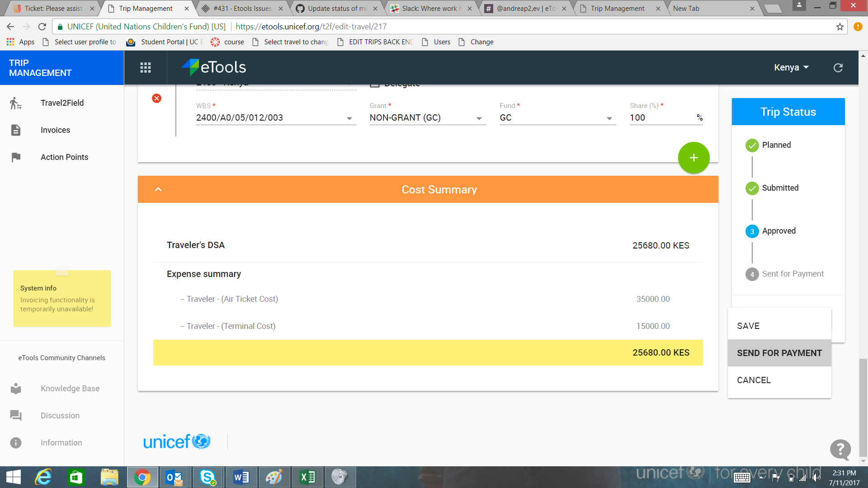This screenshot has width=868, height=488.
Task: Click the Share percentage input field
Action: pyautogui.click(x=660, y=117)
